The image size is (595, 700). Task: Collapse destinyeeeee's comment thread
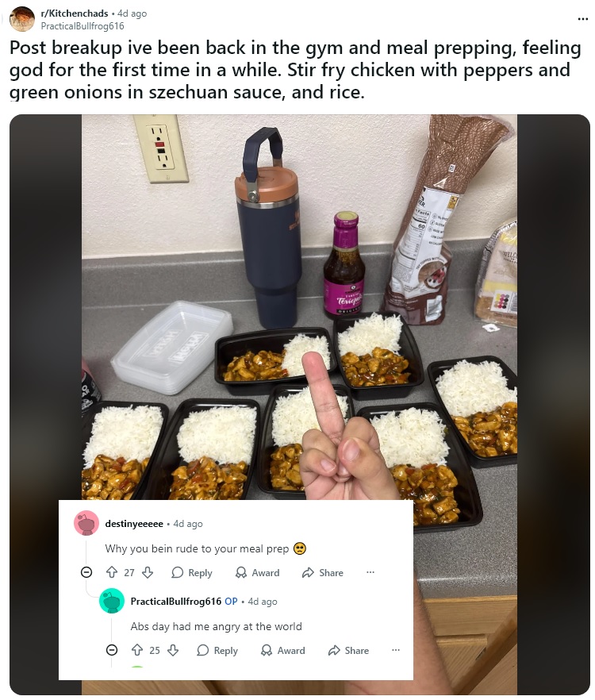point(86,572)
